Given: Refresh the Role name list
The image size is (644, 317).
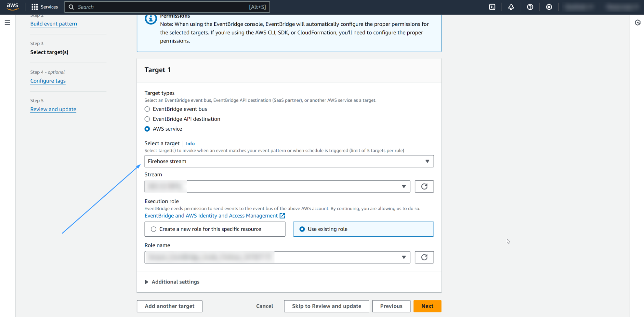Looking at the screenshot, I should pos(424,257).
